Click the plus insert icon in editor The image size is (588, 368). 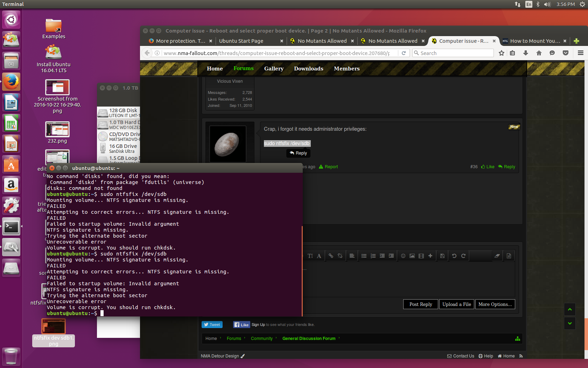pos(430,256)
